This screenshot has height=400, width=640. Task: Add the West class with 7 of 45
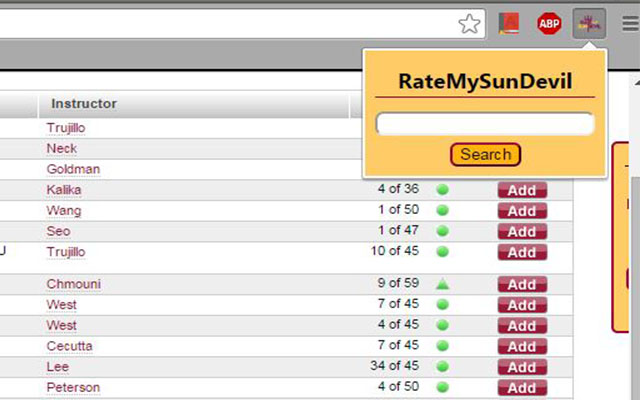pyautogui.click(x=522, y=305)
